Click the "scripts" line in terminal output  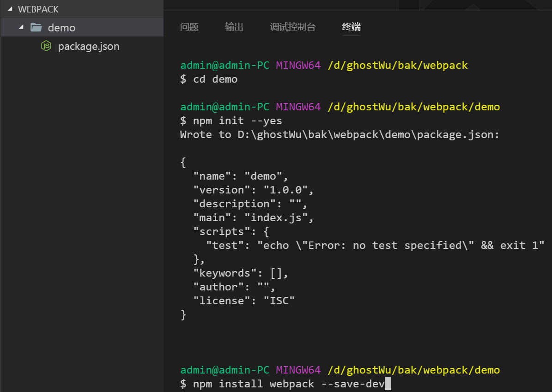click(x=231, y=231)
